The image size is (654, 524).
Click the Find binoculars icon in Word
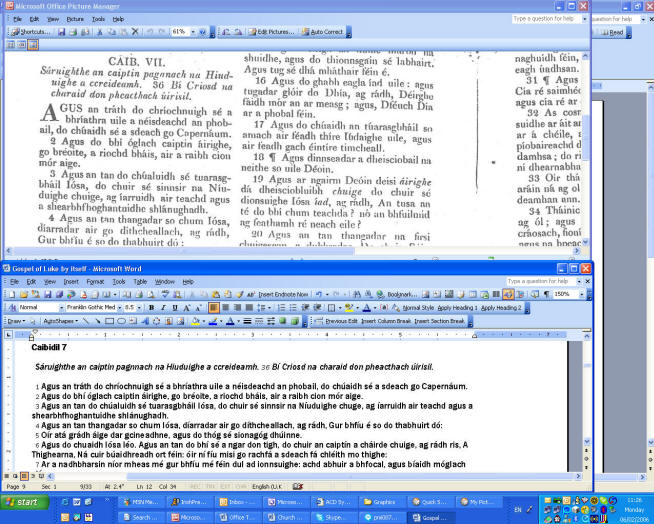pyautogui.click(x=357, y=295)
